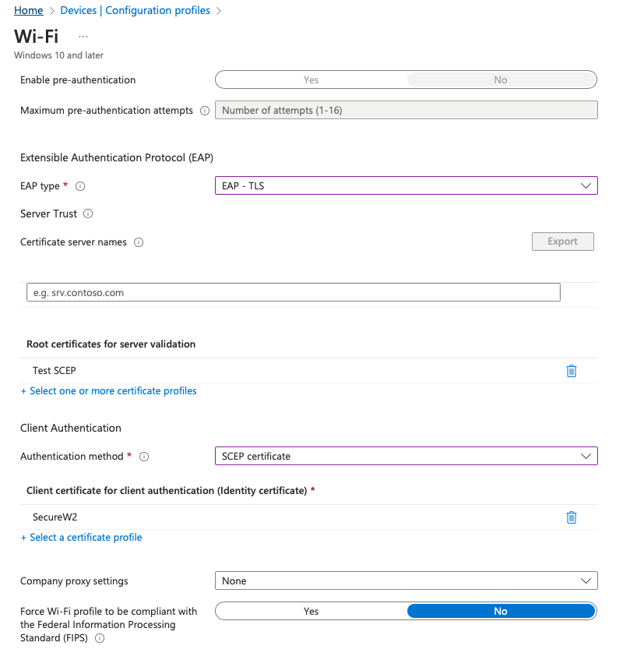View the EAP type info tooltip
This screenshot has height=667, width=644.
click(80, 186)
